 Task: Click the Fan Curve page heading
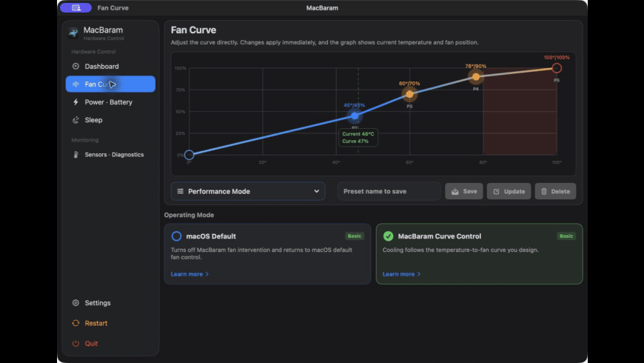tap(193, 30)
